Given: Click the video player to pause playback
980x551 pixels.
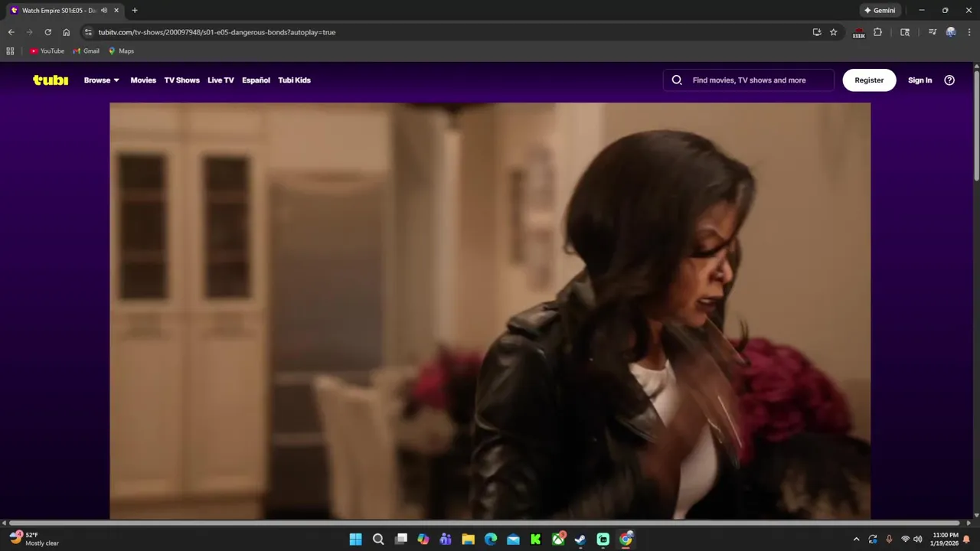Looking at the screenshot, I should [x=490, y=311].
